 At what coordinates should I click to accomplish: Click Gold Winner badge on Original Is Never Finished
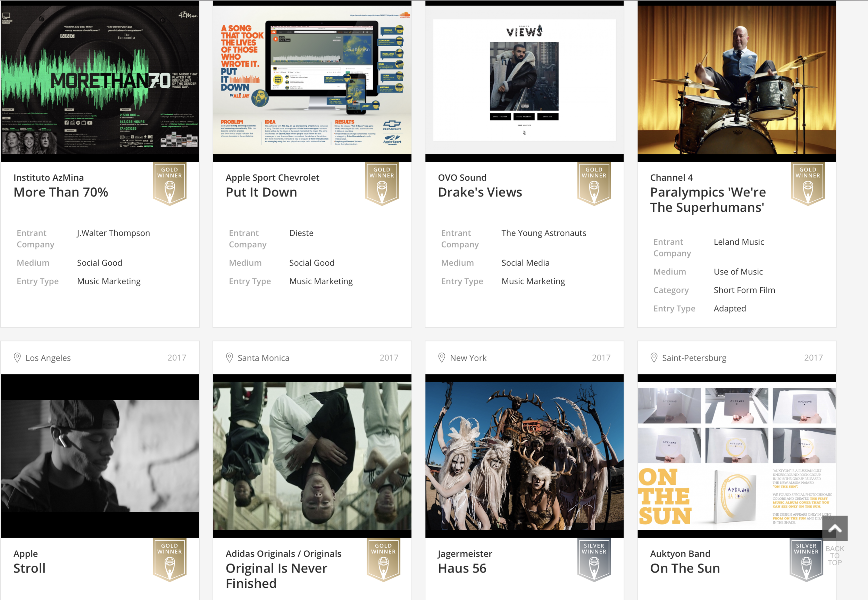tap(383, 560)
